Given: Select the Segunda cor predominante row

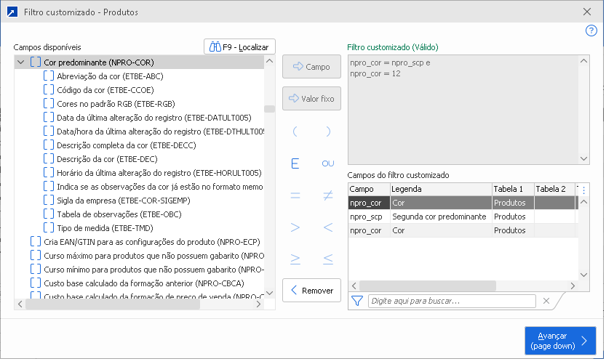Looking at the screenshot, I should point(438,217).
